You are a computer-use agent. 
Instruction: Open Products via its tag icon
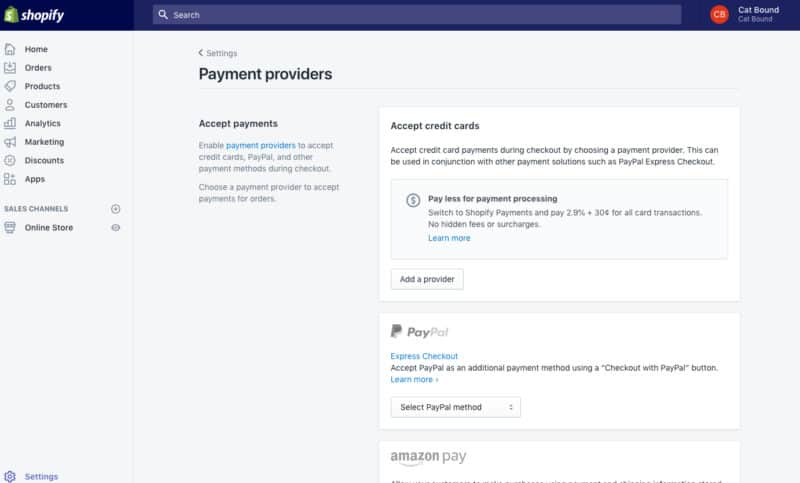coord(10,86)
